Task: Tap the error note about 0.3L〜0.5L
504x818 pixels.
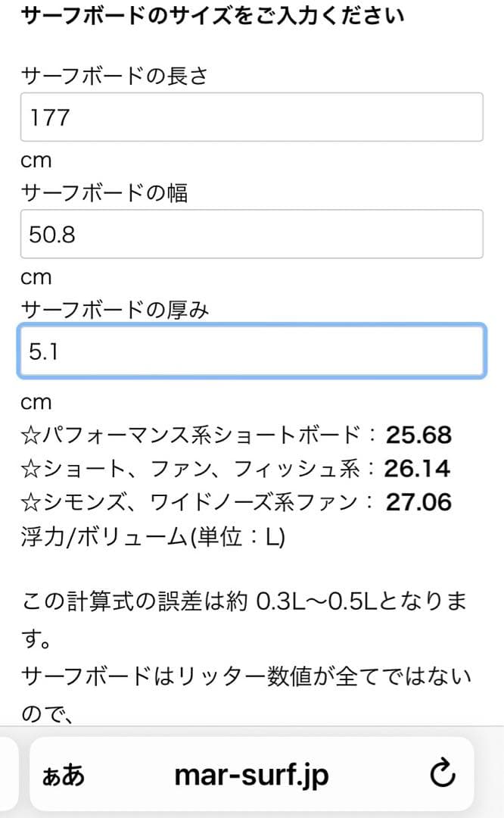Action: point(242,598)
